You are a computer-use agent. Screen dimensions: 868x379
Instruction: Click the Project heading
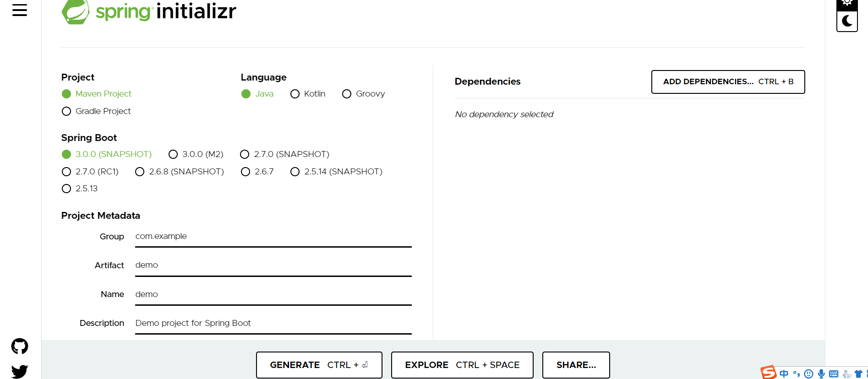coord(78,77)
